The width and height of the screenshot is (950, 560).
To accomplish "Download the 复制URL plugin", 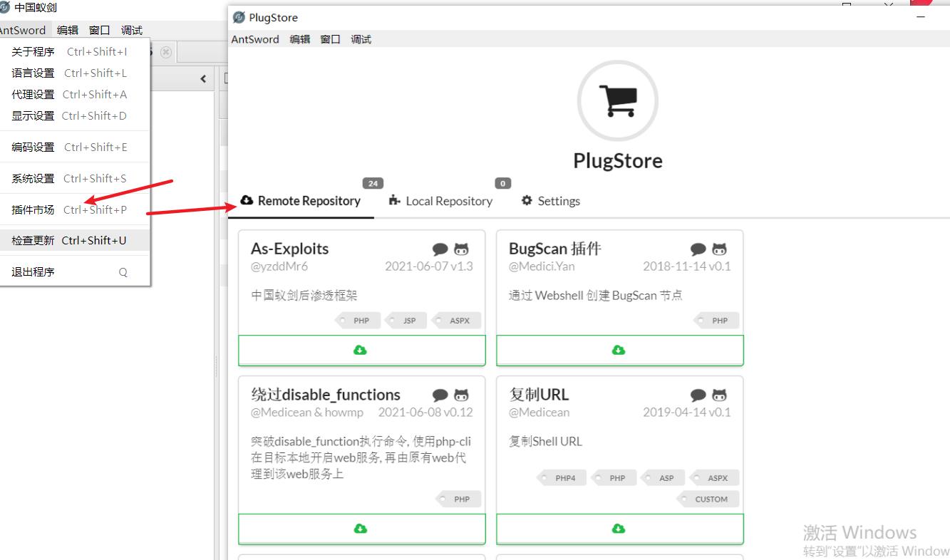I will coord(619,529).
